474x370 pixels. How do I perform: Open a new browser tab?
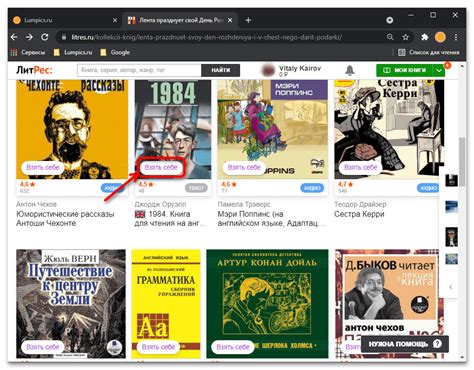(x=248, y=20)
